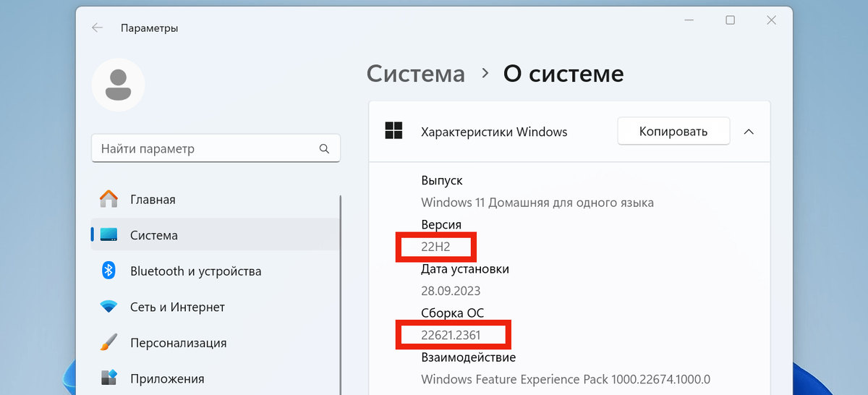Click the Система monitor icon
Screen dimensions: 868x395
109,235
